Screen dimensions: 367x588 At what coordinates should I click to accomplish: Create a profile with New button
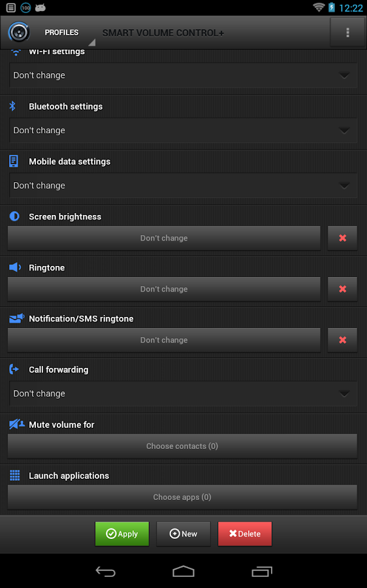pyautogui.click(x=183, y=534)
